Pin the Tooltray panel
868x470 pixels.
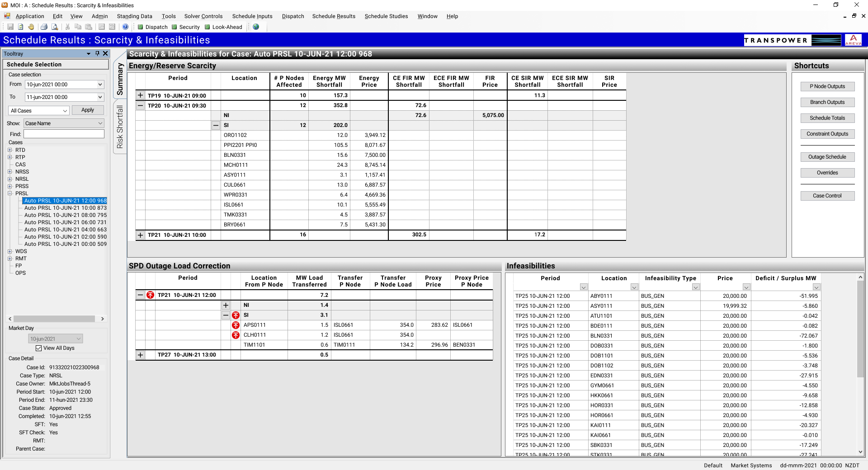click(x=97, y=53)
